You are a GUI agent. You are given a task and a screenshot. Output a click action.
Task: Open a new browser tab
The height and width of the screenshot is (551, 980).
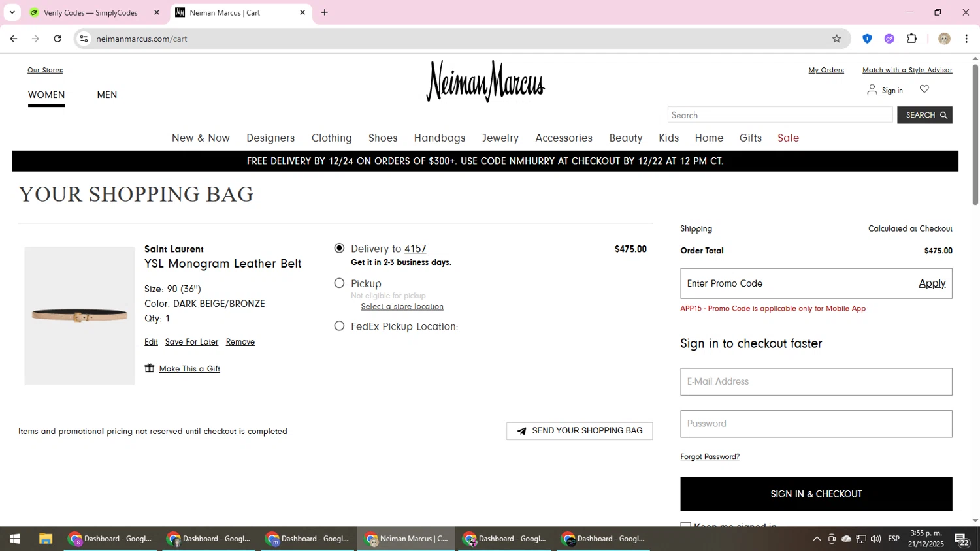325,12
